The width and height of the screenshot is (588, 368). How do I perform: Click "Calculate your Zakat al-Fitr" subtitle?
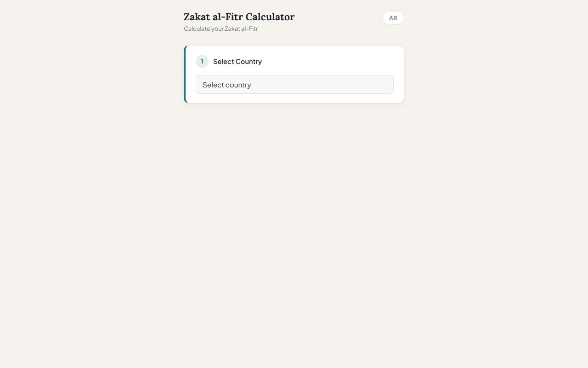220,29
